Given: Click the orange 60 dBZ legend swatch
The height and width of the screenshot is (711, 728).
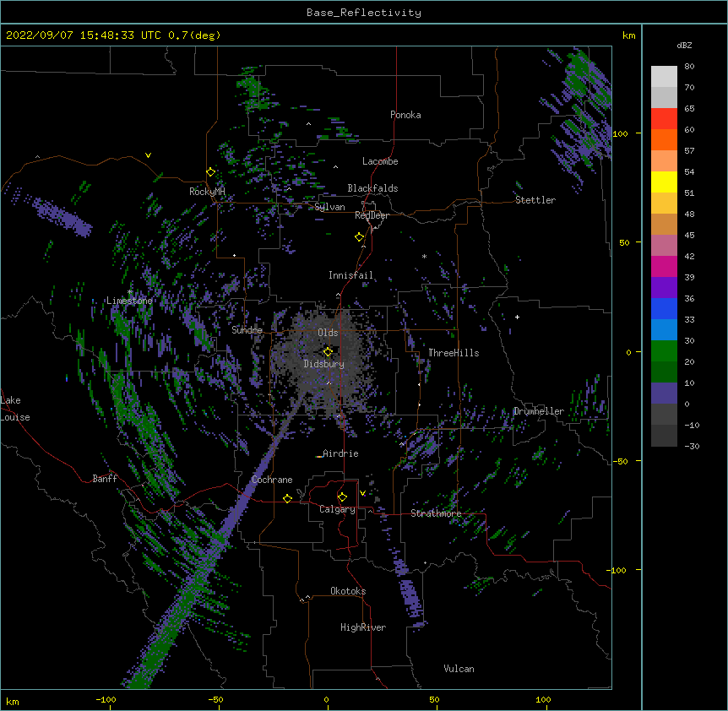Looking at the screenshot, I should pyautogui.click(x=664, y=139).
